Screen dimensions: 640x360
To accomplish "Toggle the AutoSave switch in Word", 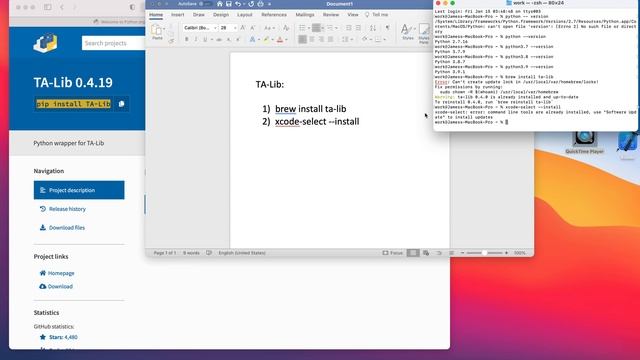I will 204,4.
